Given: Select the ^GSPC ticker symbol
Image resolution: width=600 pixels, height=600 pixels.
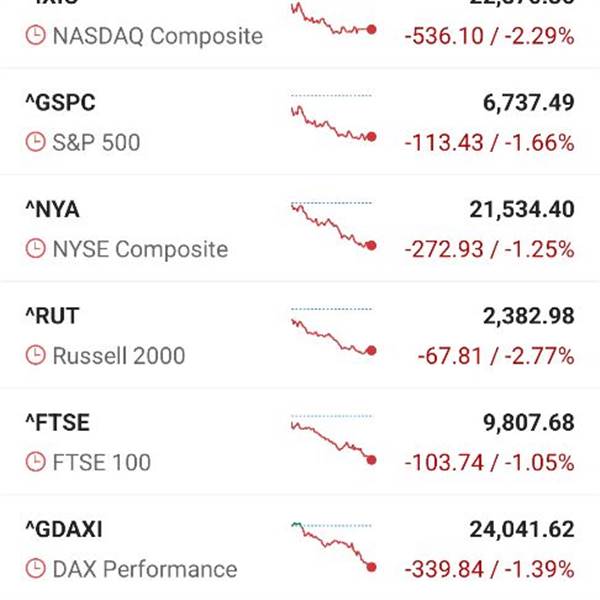Looking at the screenshot, I should click(60, 102).
